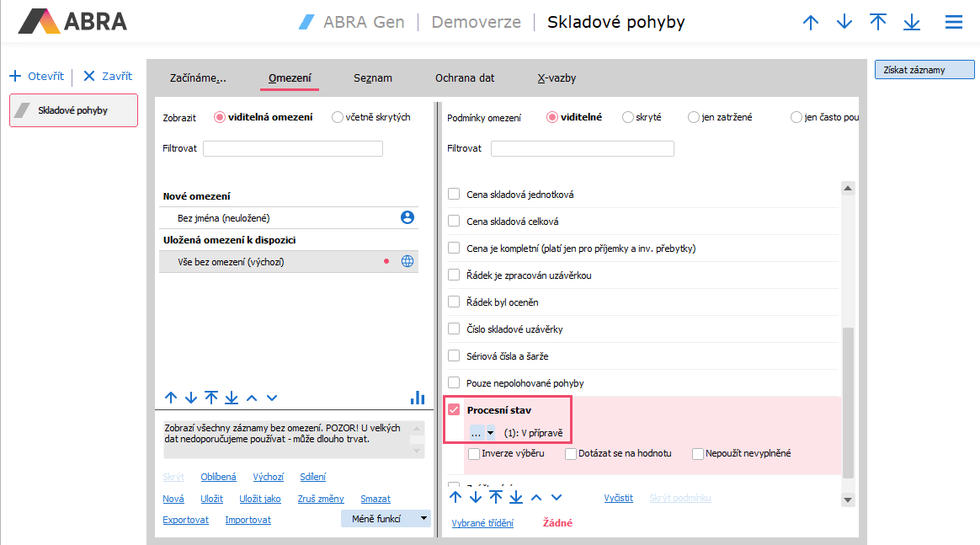The height and width of the screenshot is (545, 980).
Task: Click the Uložit jako link
Action: (x=260, y=499)
